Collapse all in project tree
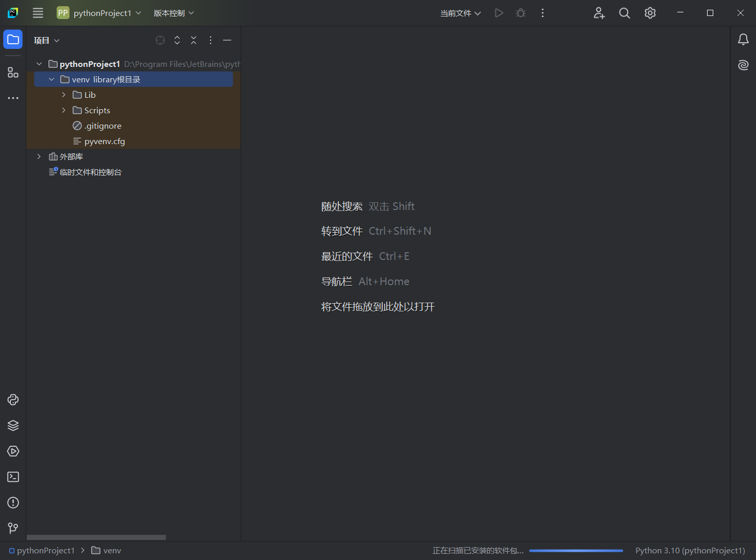This screenshot has height=560, width=756. pos(194,40)
